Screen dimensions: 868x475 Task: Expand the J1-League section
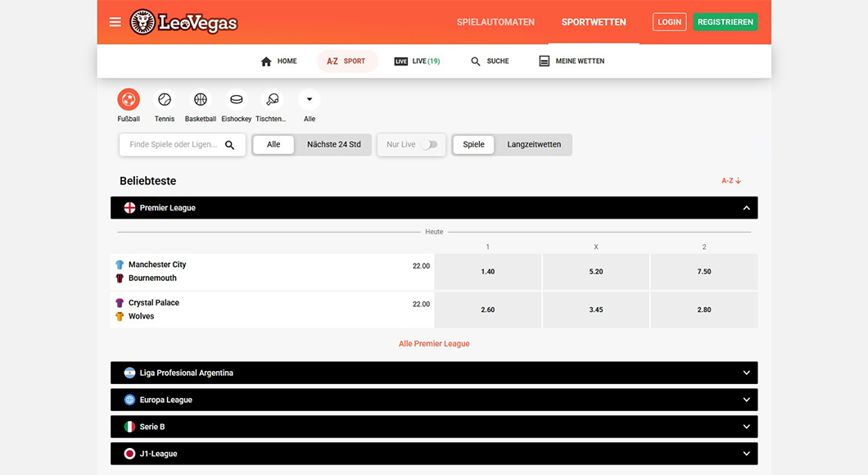click(746, 454)
